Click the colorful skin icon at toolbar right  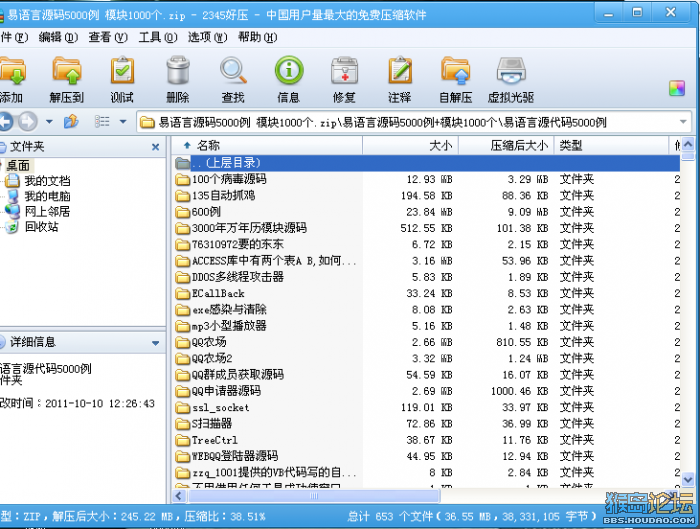point(677,88)
